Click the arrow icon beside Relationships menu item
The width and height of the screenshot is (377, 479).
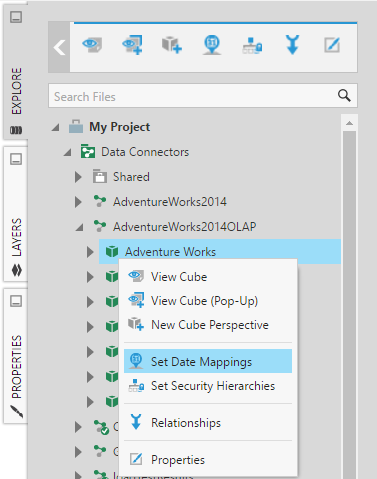tap(136, 422)
